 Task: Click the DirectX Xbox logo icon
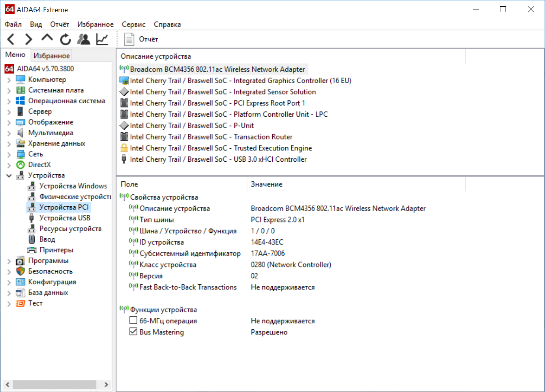click(x=21, y=164)
